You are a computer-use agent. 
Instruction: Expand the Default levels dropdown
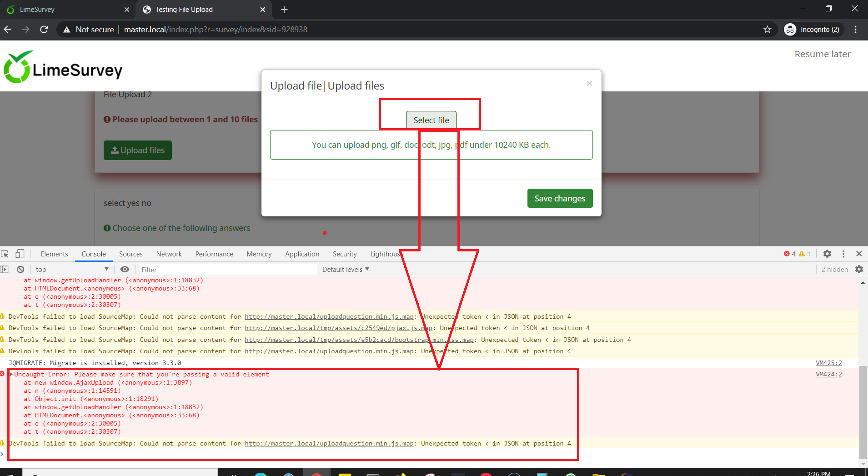(x=346, y=269)
